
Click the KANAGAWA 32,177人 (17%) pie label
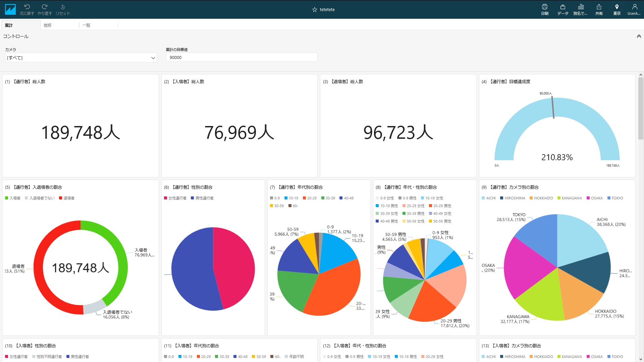pos(515,319)
